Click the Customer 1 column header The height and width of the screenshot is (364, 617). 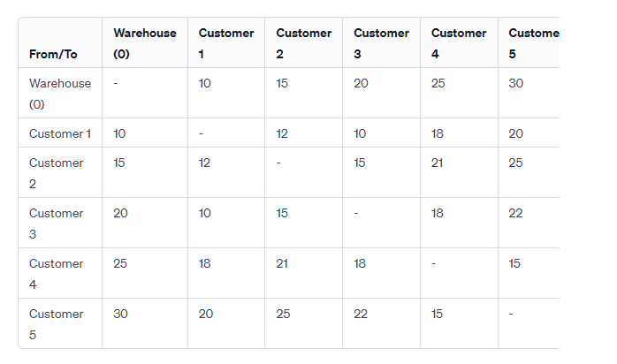point(226,43)
